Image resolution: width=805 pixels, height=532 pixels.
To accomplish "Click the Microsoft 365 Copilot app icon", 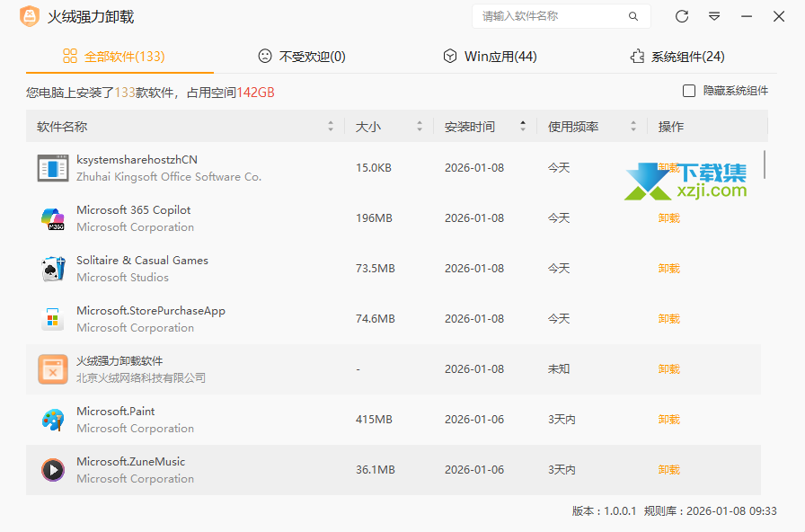I will click(x=53, y=218).
